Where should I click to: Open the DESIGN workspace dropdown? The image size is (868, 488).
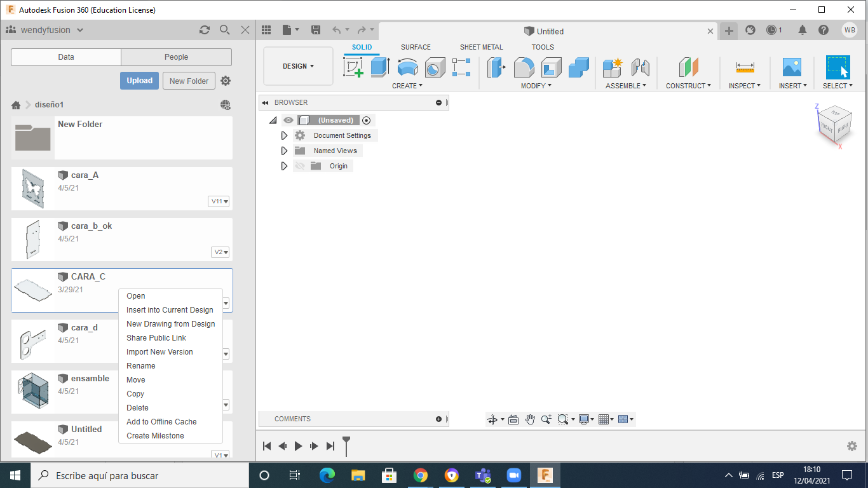coord(298,66)
